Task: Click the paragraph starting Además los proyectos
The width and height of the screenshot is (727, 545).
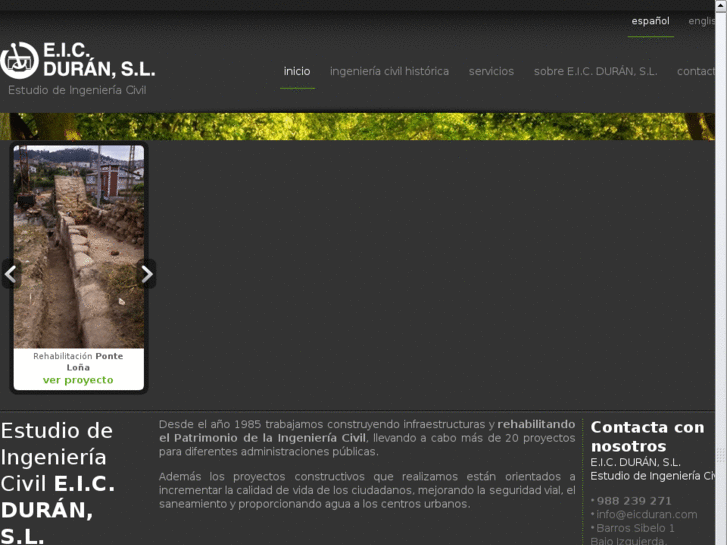Action: [x=367, y=490]
